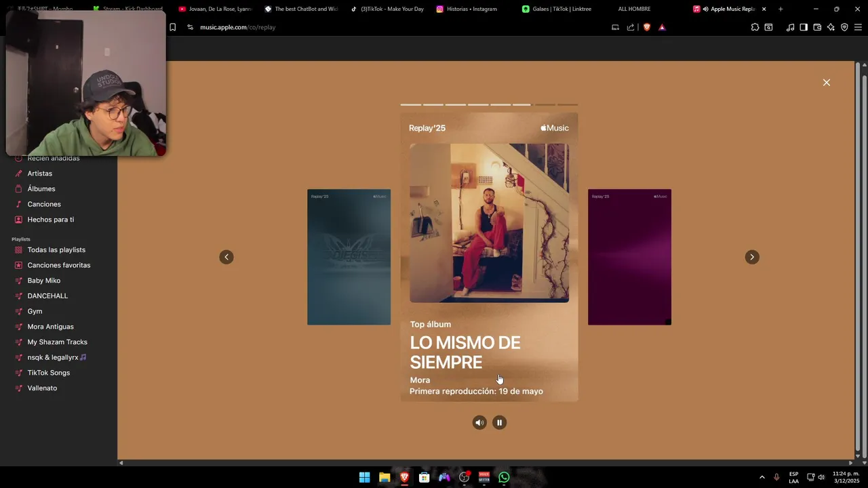Viewport: 868px width, 488px height.
Task: Open Brave Leo AI sparkle icon
Action: pyautogui.click(x=831, y=27)
